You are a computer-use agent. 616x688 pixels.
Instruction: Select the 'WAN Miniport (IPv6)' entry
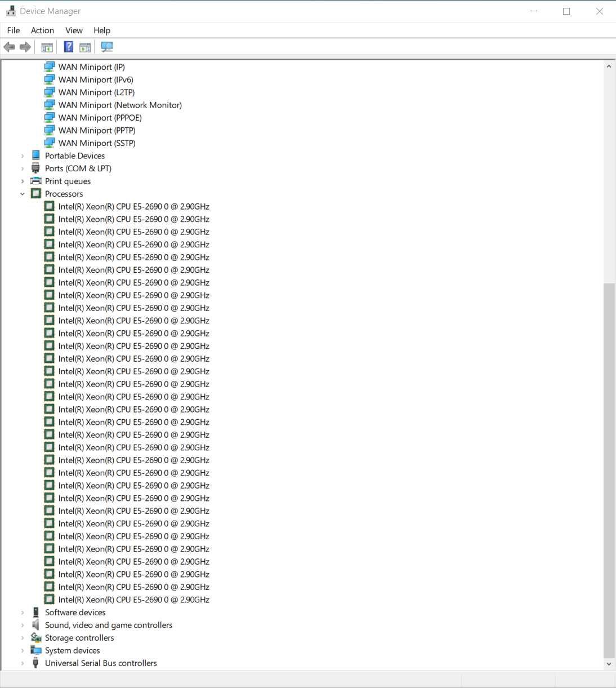point(96,79)
